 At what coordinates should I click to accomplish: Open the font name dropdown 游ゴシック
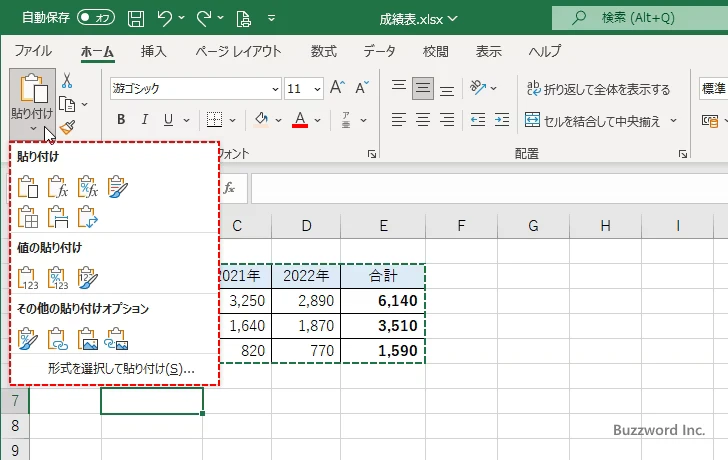(275, 89)
